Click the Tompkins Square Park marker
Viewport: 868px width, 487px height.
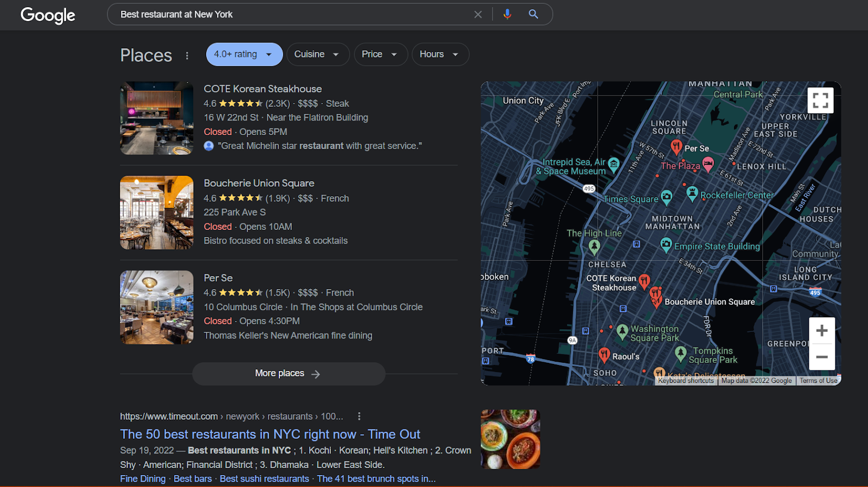coord(680,354)
